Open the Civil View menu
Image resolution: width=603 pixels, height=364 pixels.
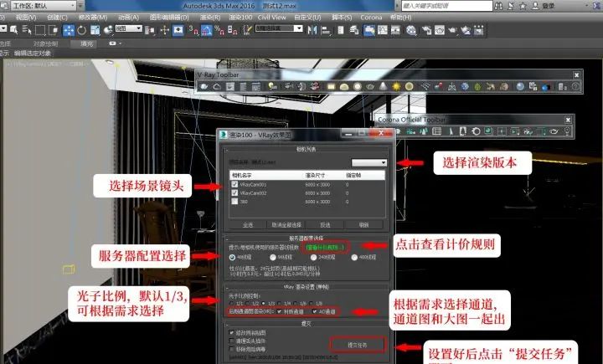(x=271, y=18)
